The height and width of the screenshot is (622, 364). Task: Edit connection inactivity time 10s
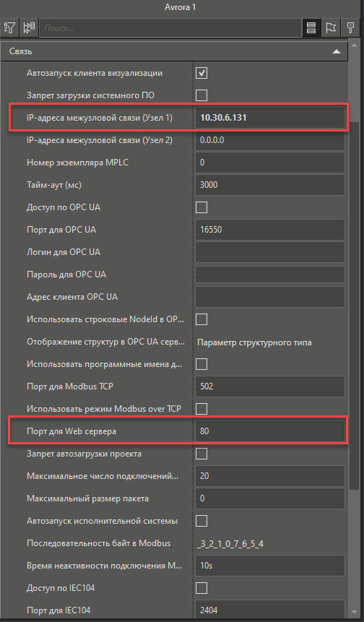[x=270, y=565]
